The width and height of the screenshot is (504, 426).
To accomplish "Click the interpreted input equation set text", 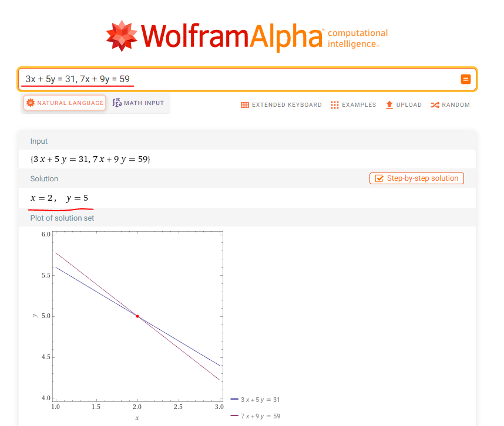I will click(90, 159).
